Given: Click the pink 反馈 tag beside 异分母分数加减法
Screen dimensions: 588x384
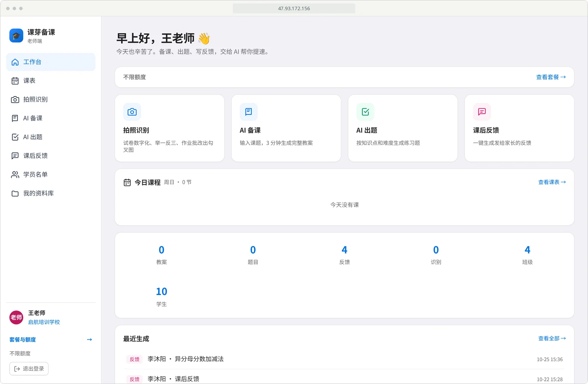Looking at the screenshot, I should [x=135, y=359].
